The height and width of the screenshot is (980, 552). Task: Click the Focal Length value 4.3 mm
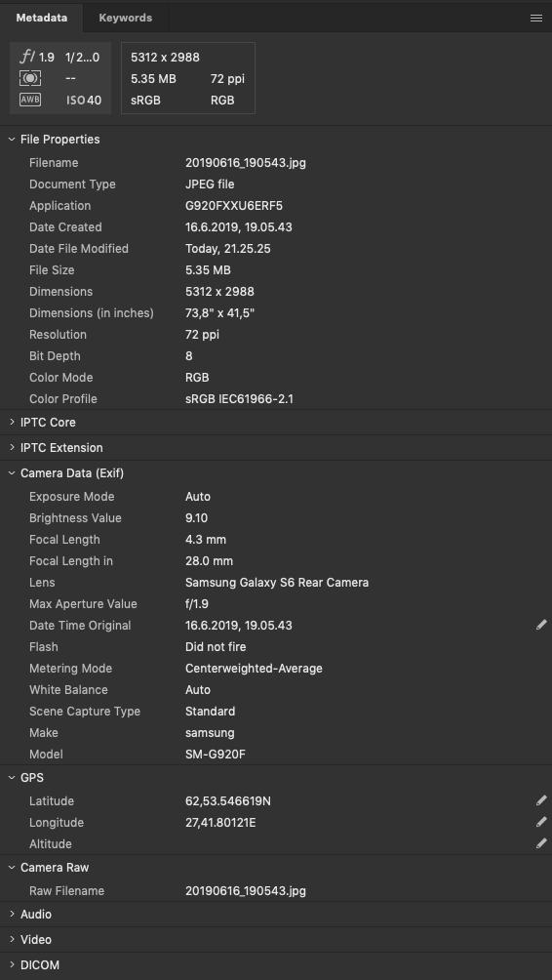click(206, 540)
